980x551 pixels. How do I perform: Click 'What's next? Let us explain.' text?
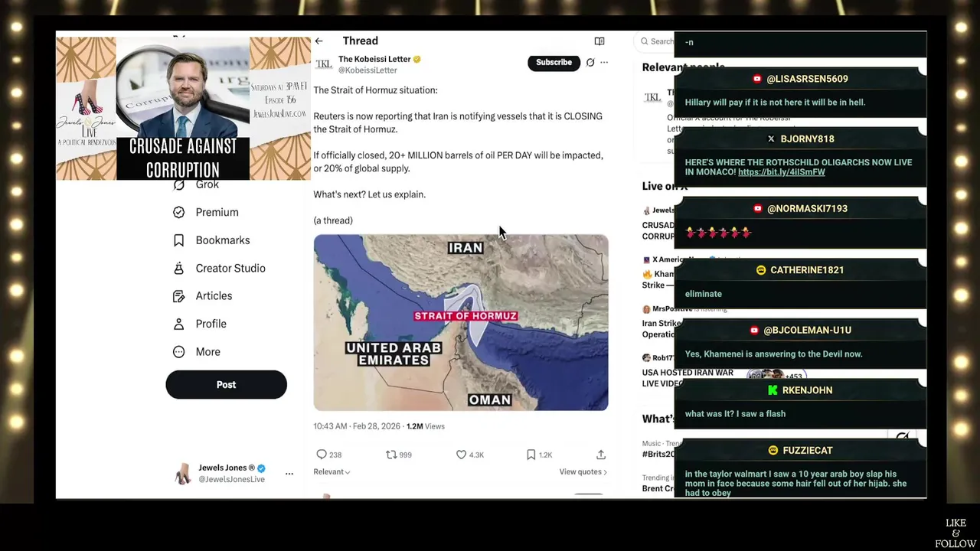[369, 194]
